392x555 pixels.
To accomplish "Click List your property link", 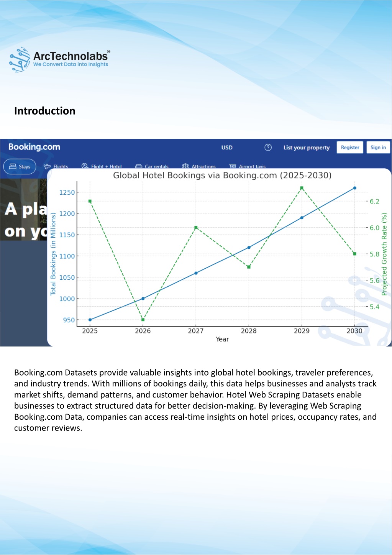I will click(307, 148).
